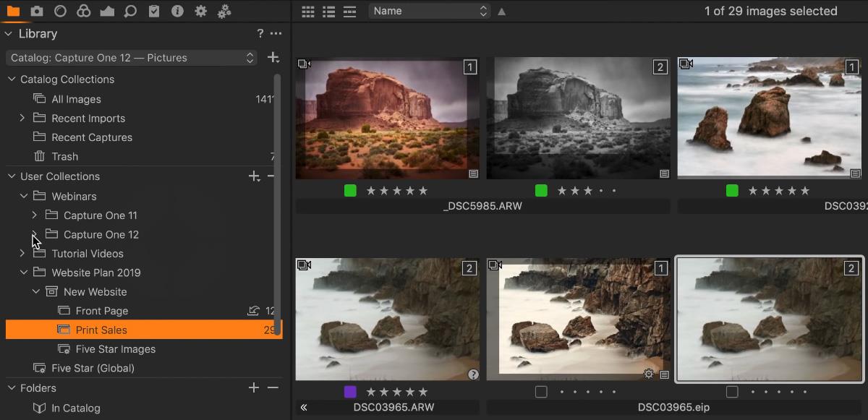The height and width of the screenshot is (420, 868).
Task: Add a new user collection with plus icon
Action: pos(254,176)
